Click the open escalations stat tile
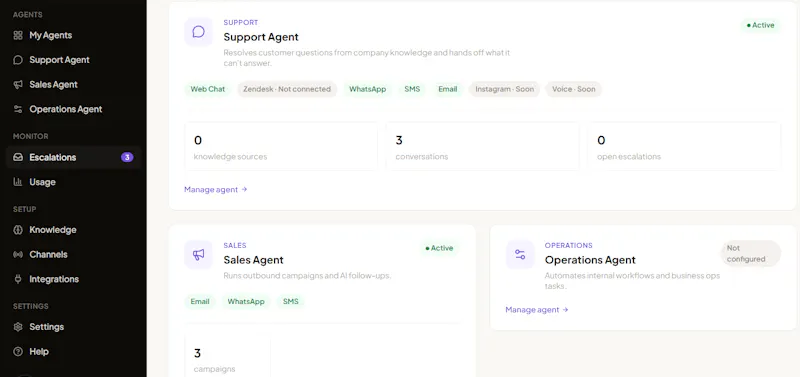 coord(684,146)
